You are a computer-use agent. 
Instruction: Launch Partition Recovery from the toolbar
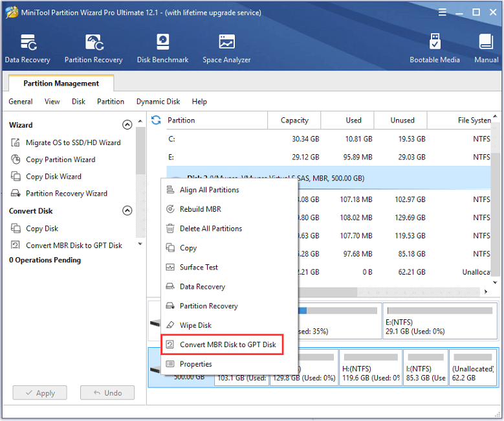coord(94,49)
